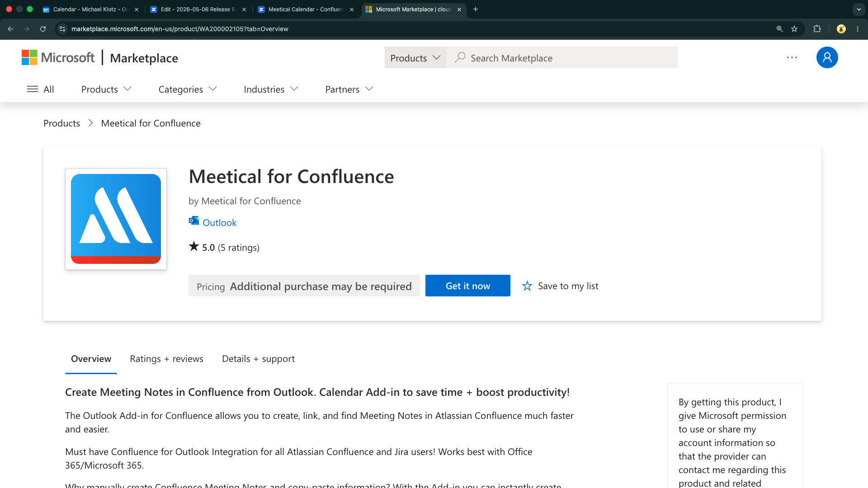Switch to Ratings + reviews tab
868x488 pixels.
tap(166, 359)
